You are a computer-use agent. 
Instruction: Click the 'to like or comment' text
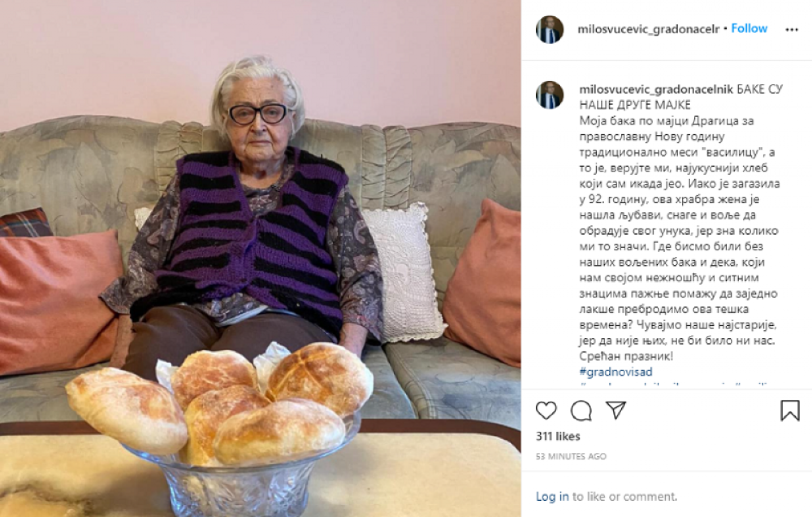(625, 496)
